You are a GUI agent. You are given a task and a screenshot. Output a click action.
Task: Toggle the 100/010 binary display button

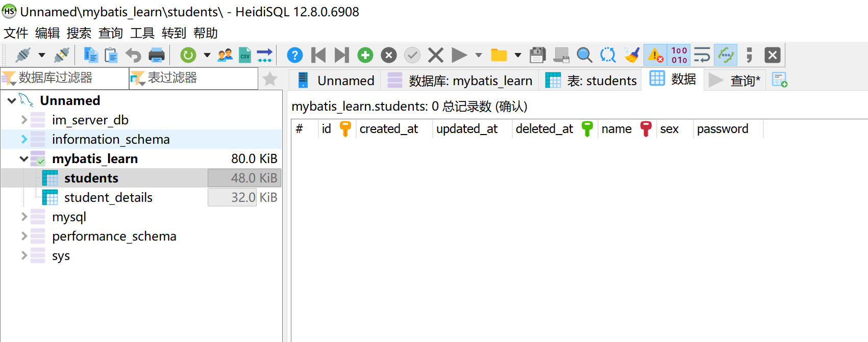tap(679, 55)
